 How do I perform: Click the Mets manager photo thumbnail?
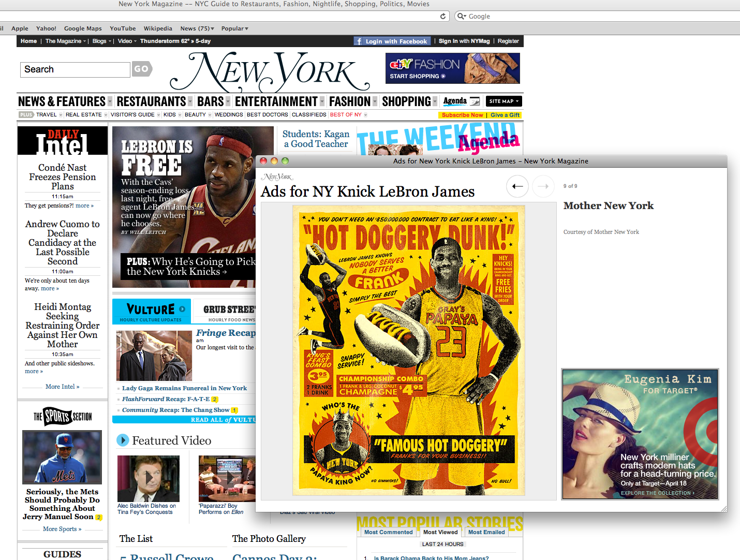[62, 457]
